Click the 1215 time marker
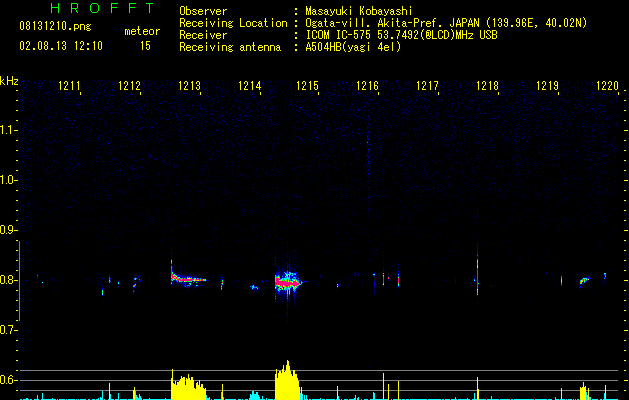The height and width of the screenshot is (400, 629). point(307,86)
